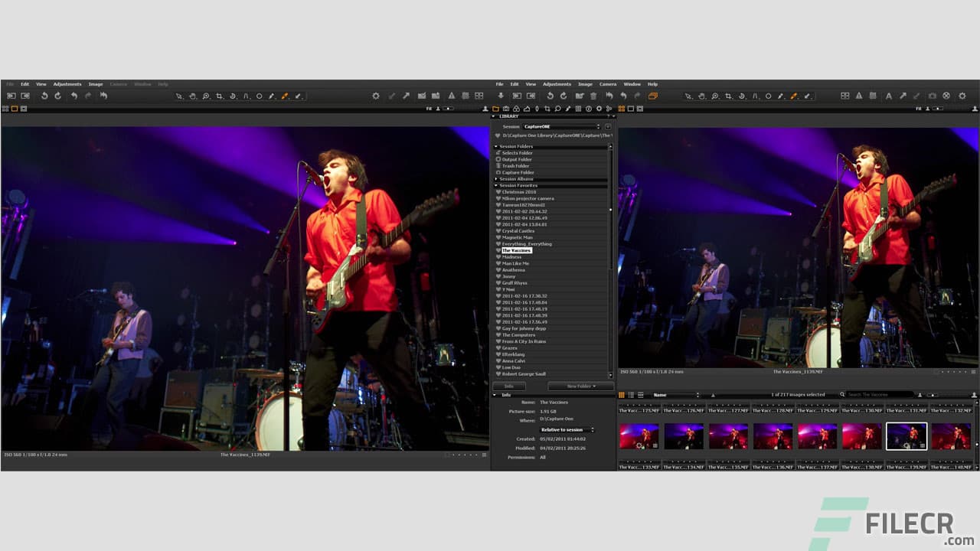Toggle favorite heart on Magnetic Man folder

[498, 237]
